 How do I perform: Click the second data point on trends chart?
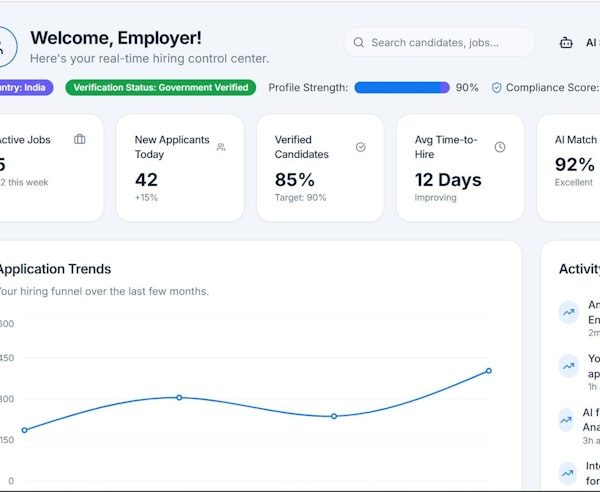(179, 397)
